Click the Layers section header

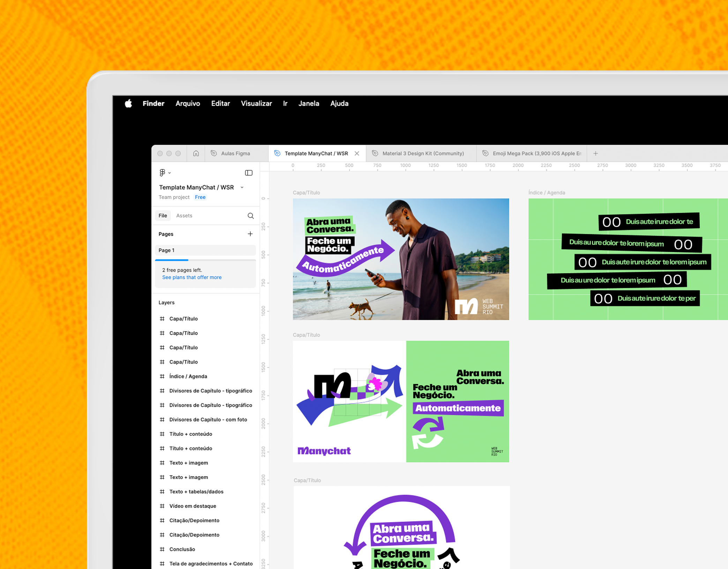point(166,303)
